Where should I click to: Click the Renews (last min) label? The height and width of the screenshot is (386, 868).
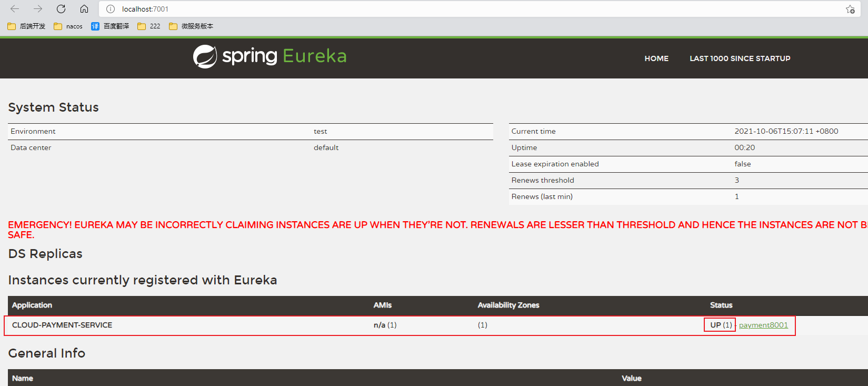542,196
